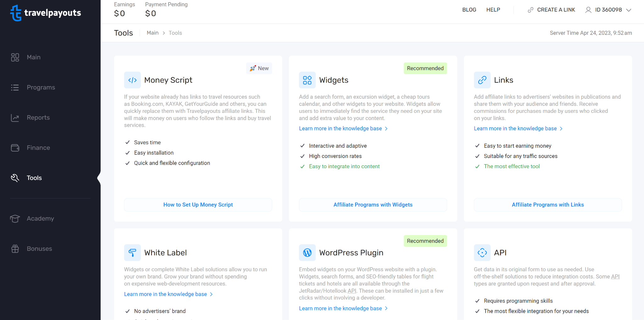Click "No advertisers' brand" text
Viewport: 644px width, 320px height.
coord(160,311)
